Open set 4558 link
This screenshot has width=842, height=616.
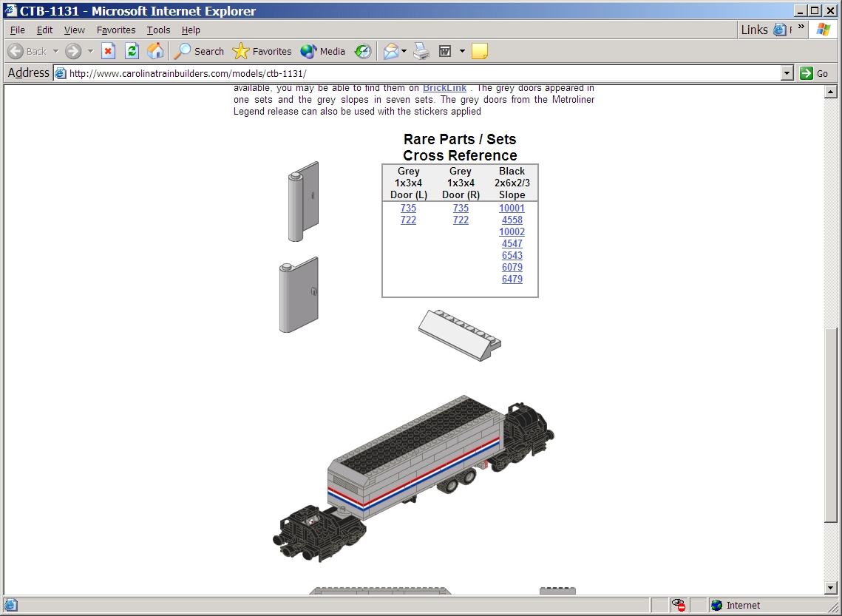[512, 220]
